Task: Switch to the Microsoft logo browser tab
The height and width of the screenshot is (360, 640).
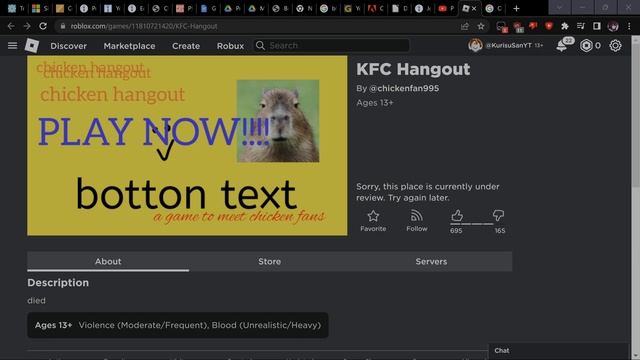Action: pyautogui.click(x=40, y=8)
